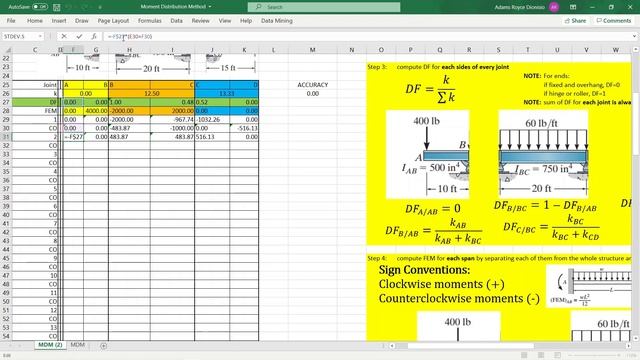
Task: Click the Comments button
Action: pyautogui.click(x=613, y=20)
